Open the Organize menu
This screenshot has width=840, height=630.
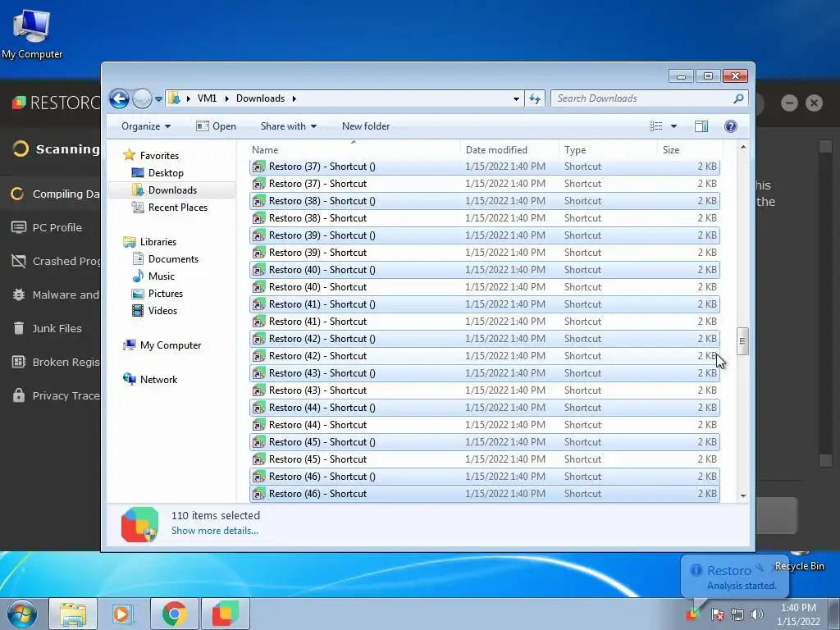coord(146,126)
